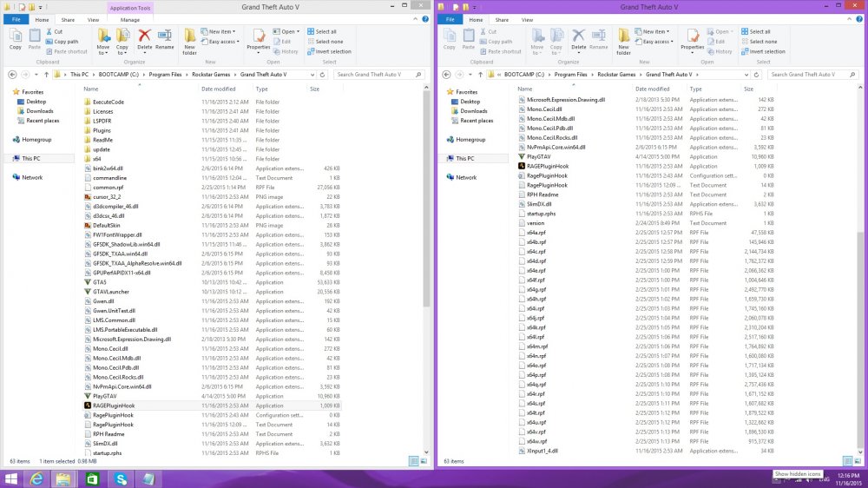Click Select all in left window
Screen dimensions: 868x488
(322, 31)
